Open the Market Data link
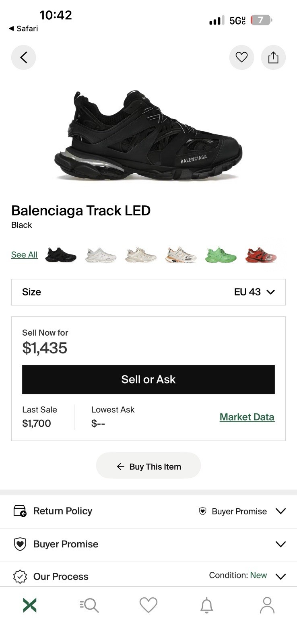297x644 pixels. point(247,417)
